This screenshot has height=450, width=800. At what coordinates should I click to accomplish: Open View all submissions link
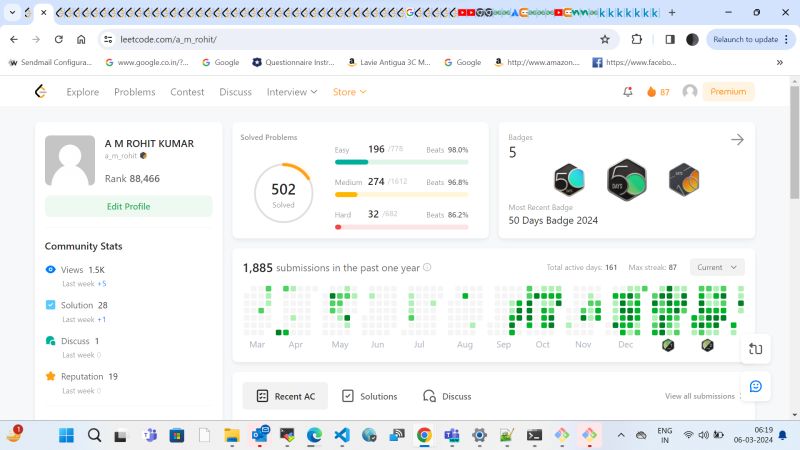700,396
